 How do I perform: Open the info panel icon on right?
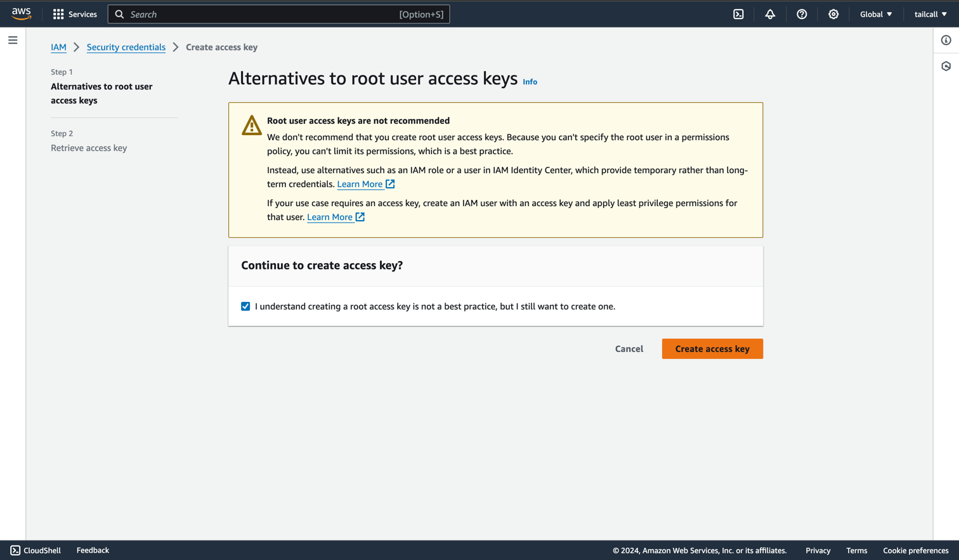(x=946, y=40)
